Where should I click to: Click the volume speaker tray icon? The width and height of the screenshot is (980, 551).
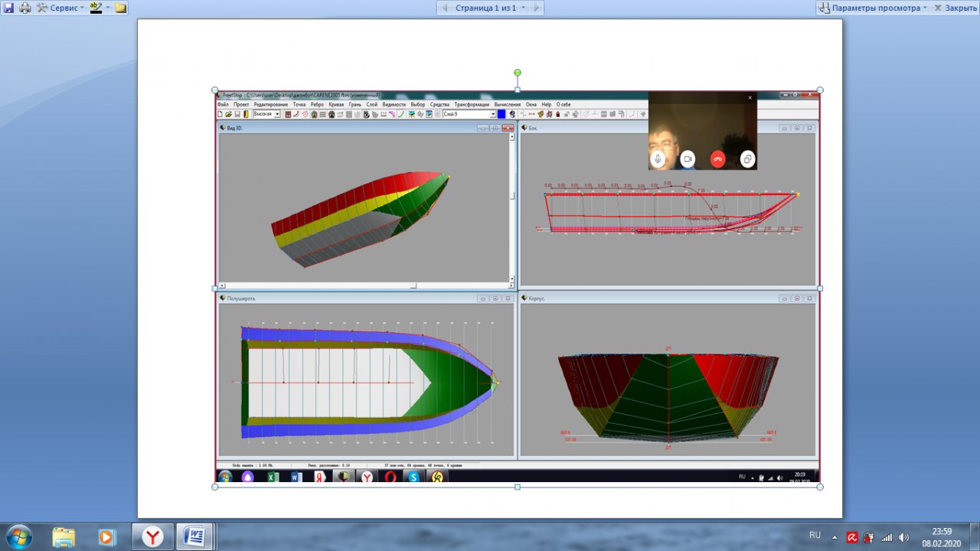pos(903,536)
